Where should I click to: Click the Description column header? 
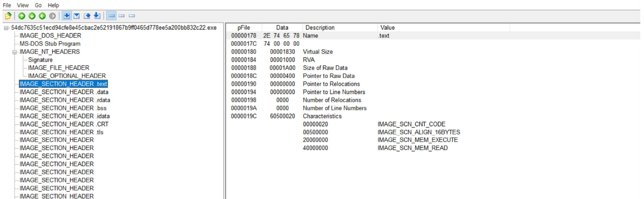320,28
